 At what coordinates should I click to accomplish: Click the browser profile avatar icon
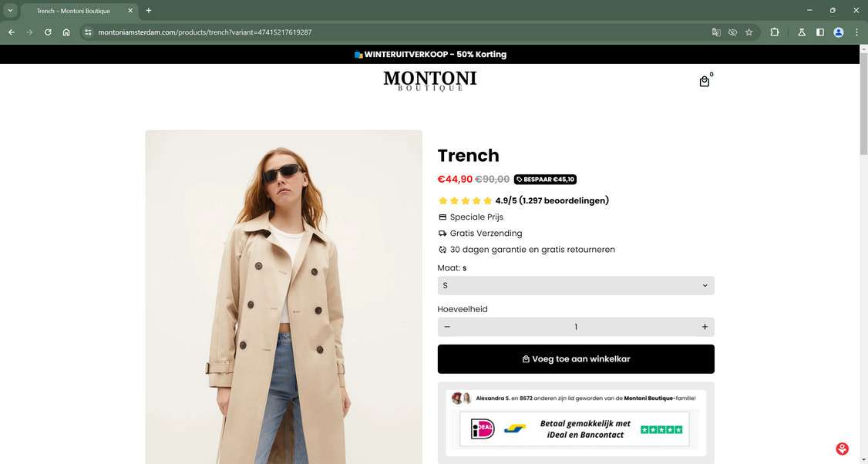tap(837, 32)
